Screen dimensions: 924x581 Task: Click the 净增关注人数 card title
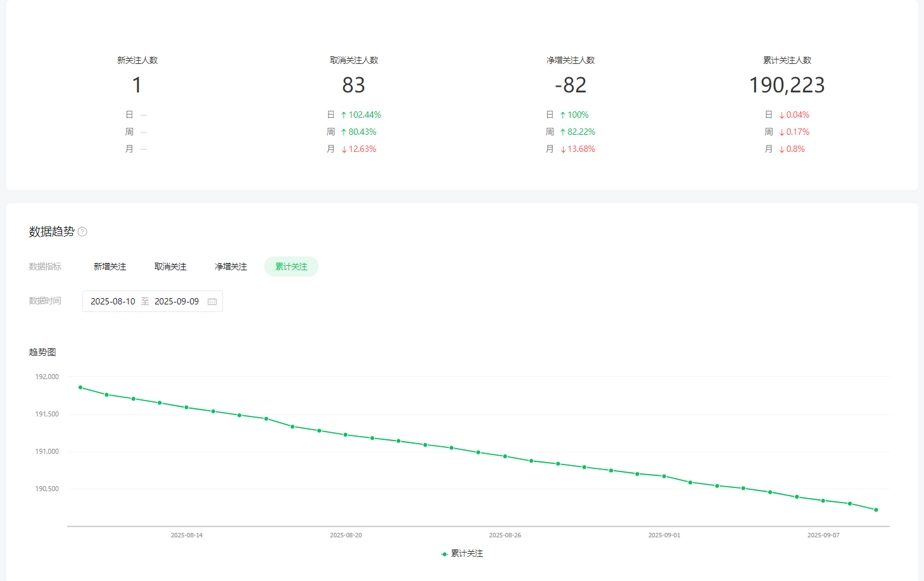pyautogui.click(x=571, y=60)
